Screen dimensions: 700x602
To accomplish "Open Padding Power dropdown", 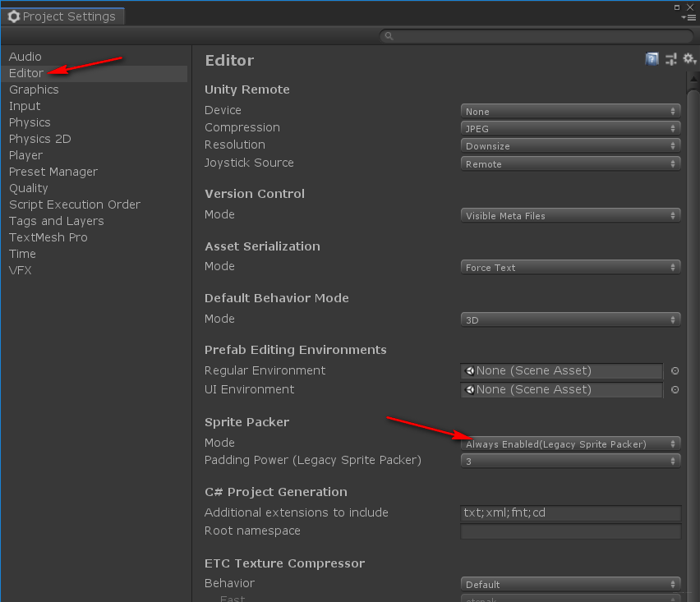I will pyautogui.click(x=570, y=461).
